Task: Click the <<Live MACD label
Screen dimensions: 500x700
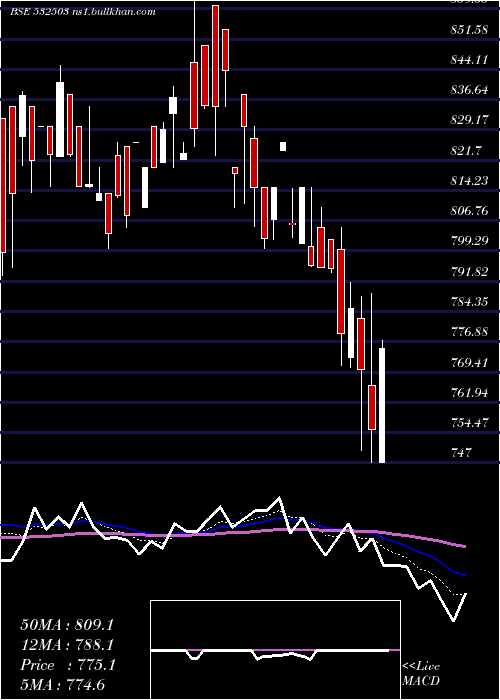Action: click(x=421, y=674)
